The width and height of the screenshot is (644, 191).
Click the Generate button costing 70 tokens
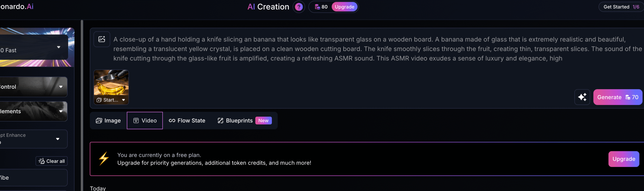618,97
